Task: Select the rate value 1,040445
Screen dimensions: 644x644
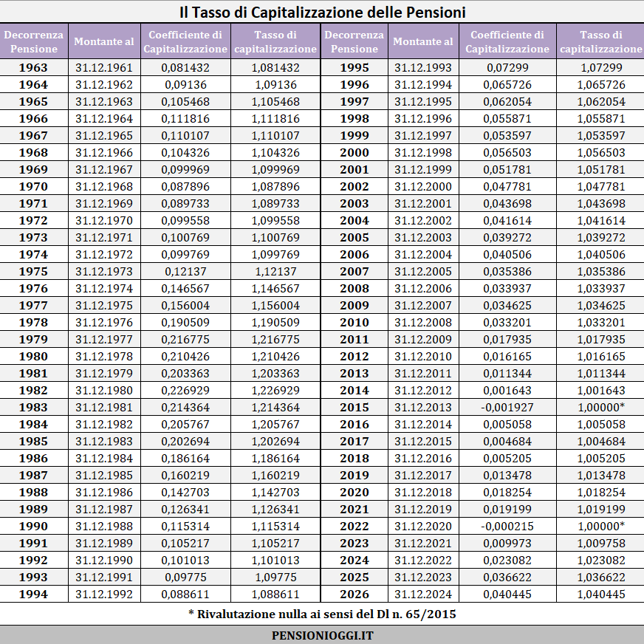Action: [x=600, y=595]
